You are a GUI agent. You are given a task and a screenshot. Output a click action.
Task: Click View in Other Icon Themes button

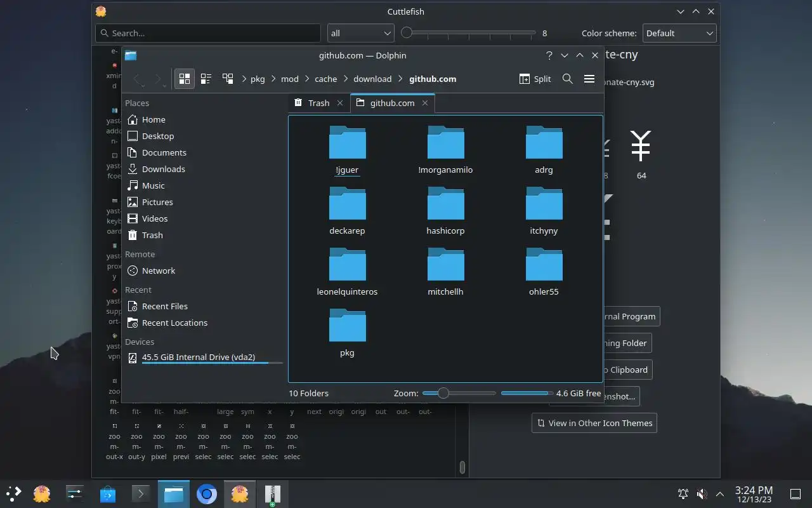point(594,423)
